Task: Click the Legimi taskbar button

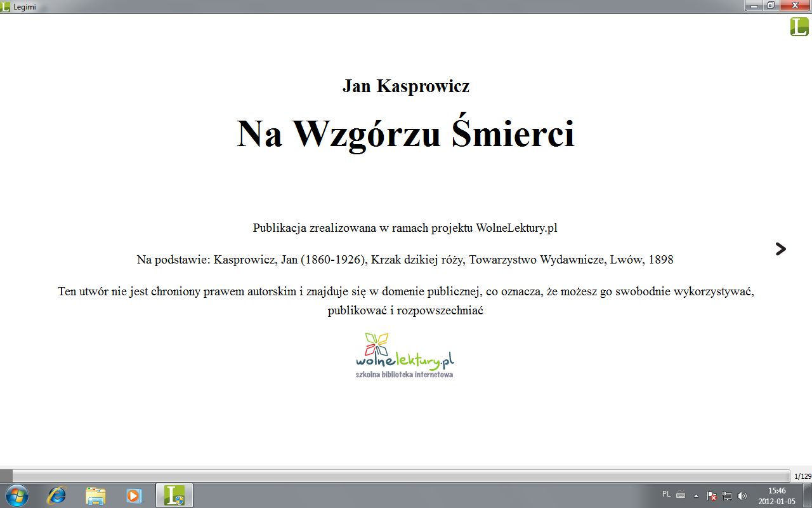Action: [x=174, y=495]
